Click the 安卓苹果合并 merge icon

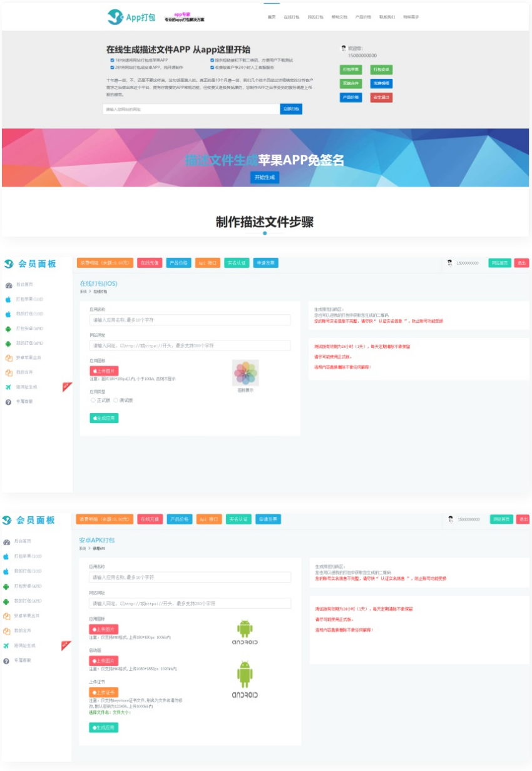[x=9, y=357]
